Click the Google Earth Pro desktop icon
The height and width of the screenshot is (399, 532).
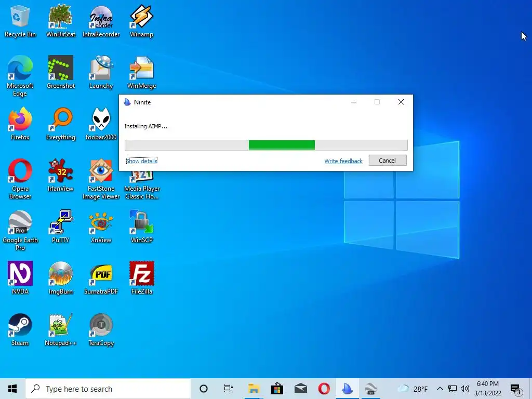tap(20, 230)
